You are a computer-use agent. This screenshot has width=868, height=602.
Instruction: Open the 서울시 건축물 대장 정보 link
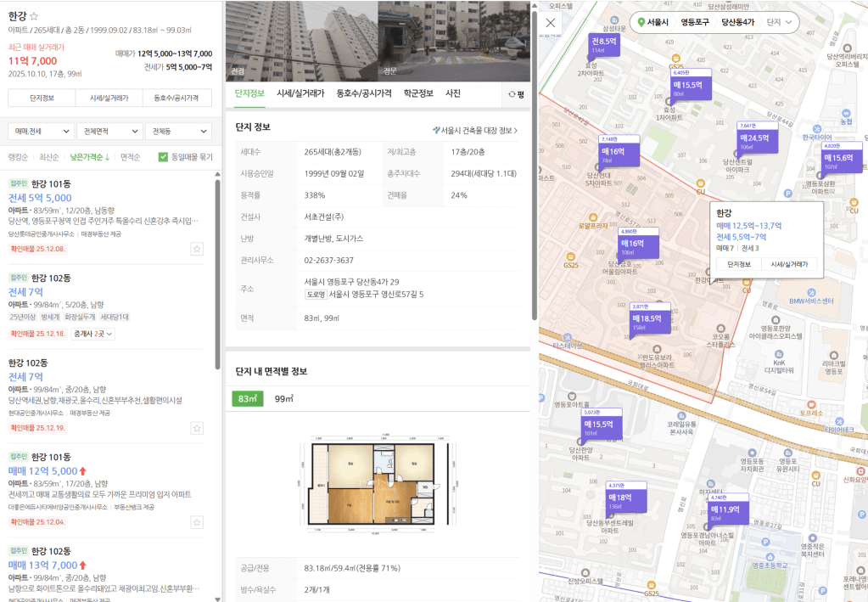[474, 131]
